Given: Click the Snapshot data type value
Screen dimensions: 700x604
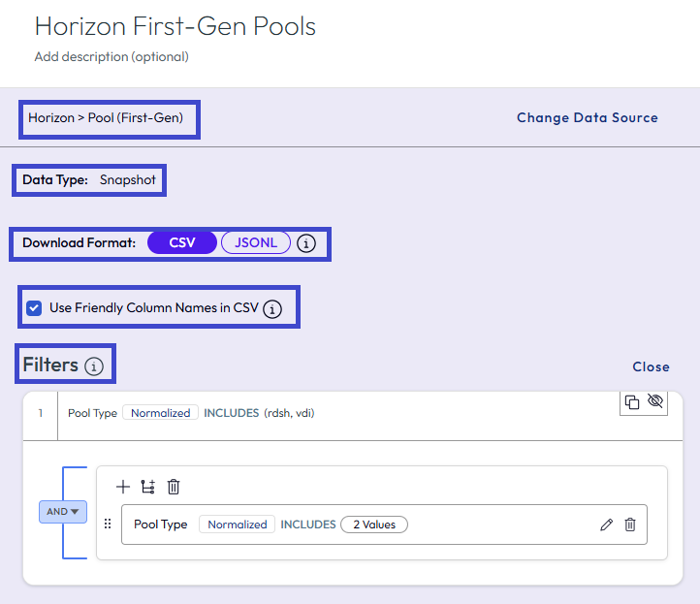Looking at the screenshot, I should tap(128, 180).
